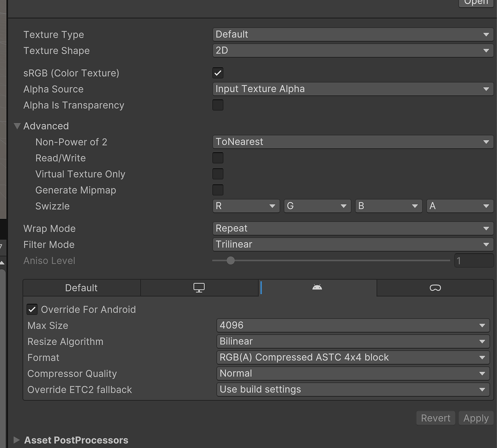
Task: Select the desktop monitor platform icon
Action: click(x=199, y=288)
